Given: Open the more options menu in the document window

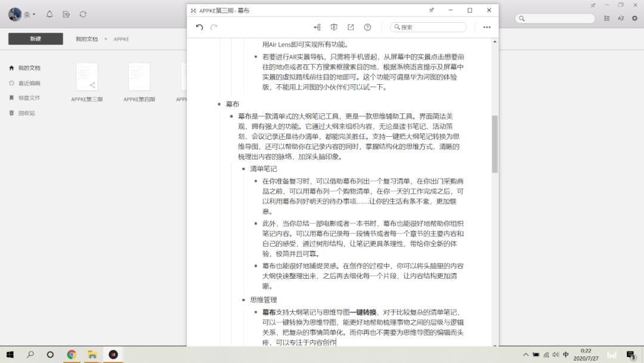Looking at the screenshot, I should pos(487,27).
